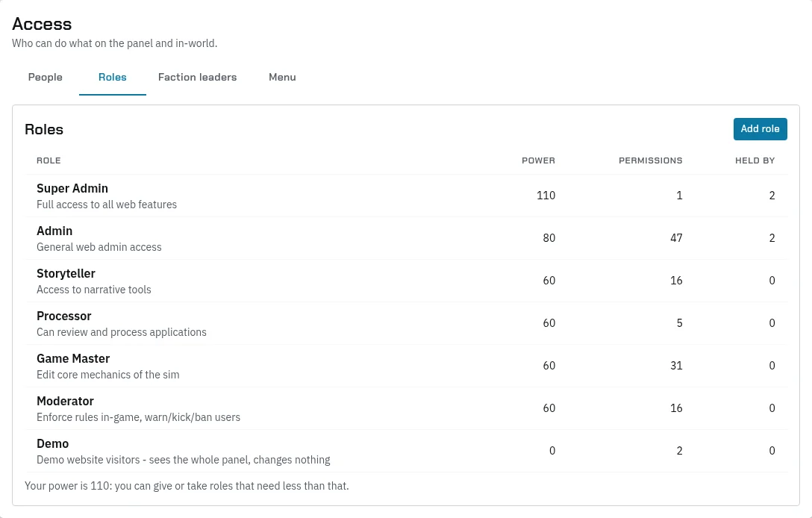812x518 pixels.
Task: Click Super Admin's power value 110
Action: (x=546, y=196)
